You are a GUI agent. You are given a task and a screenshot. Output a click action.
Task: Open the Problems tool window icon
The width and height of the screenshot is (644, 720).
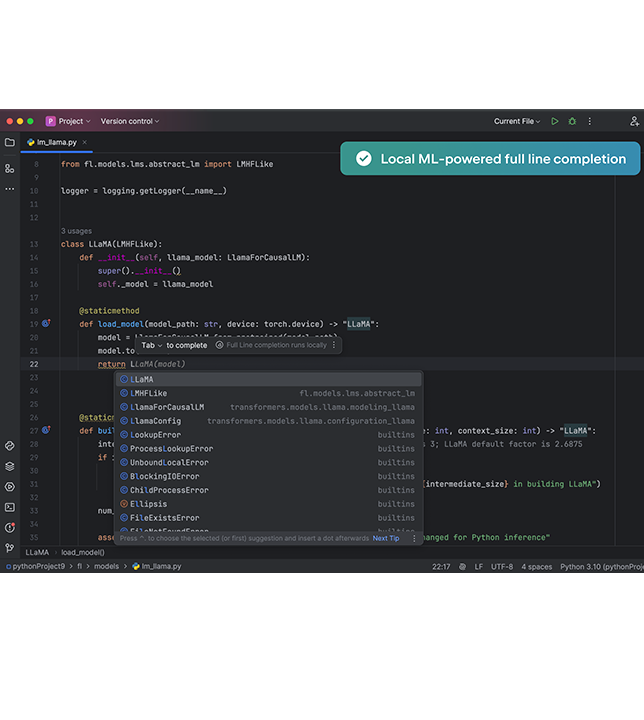coord(10,527)
